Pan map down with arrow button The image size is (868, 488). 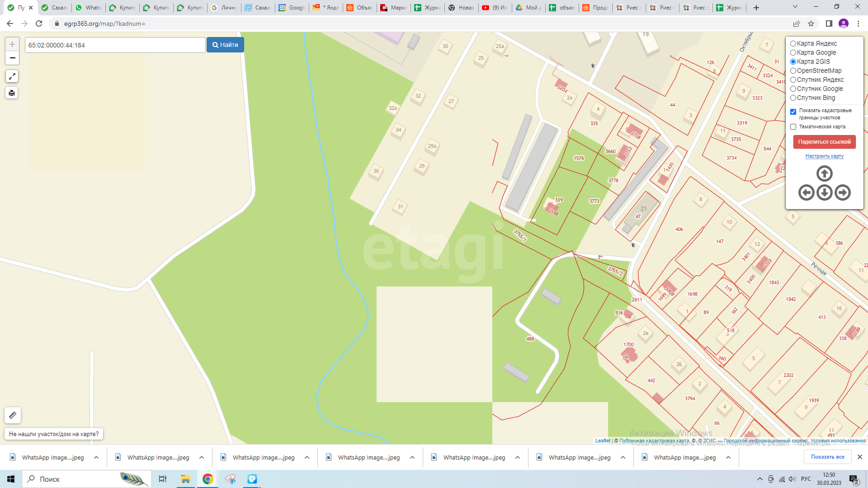[824, 192]
